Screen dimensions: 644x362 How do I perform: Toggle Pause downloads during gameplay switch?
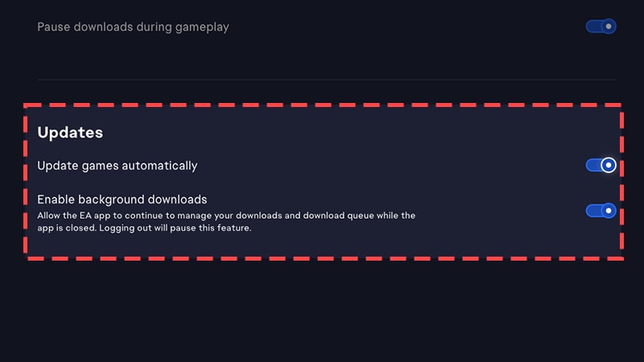point(601,27)
